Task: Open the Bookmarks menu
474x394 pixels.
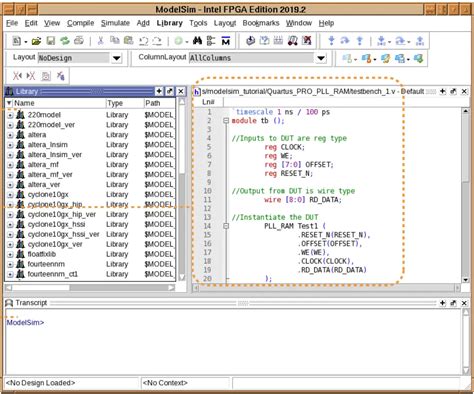Action: [x=261, y=23]
